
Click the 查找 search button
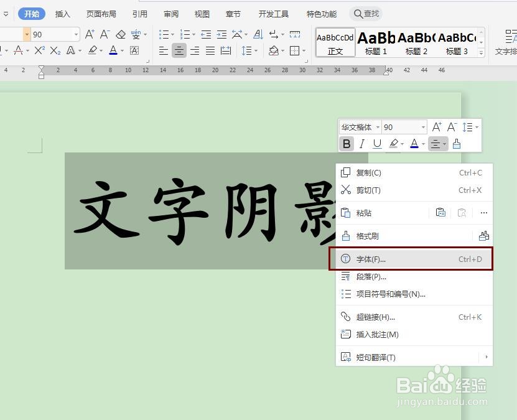click(x=366, y=14)
